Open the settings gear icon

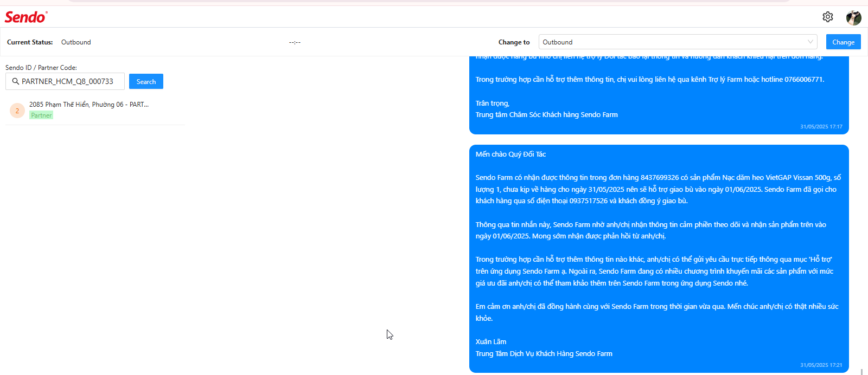click(827, 17)
